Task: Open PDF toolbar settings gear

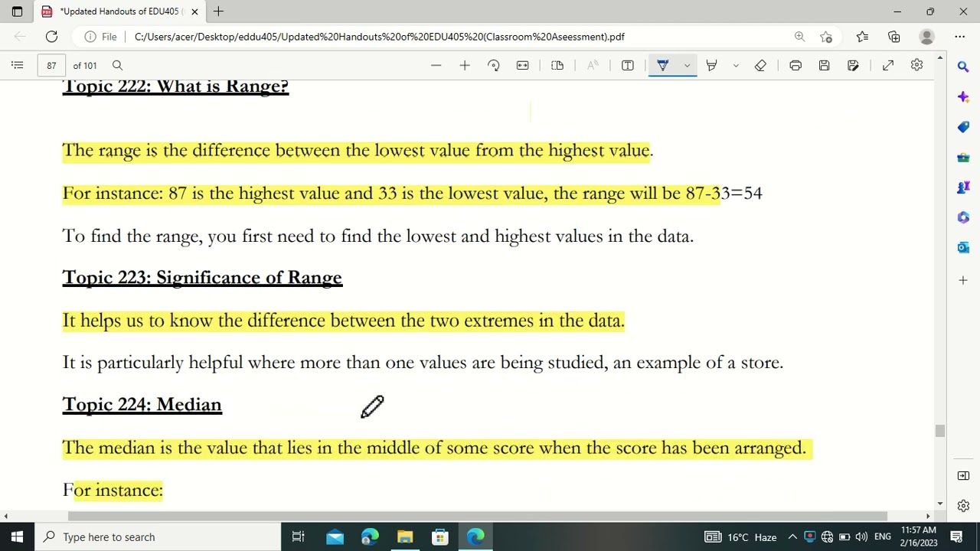Action: pyautogui.click(x=916, y=65)
